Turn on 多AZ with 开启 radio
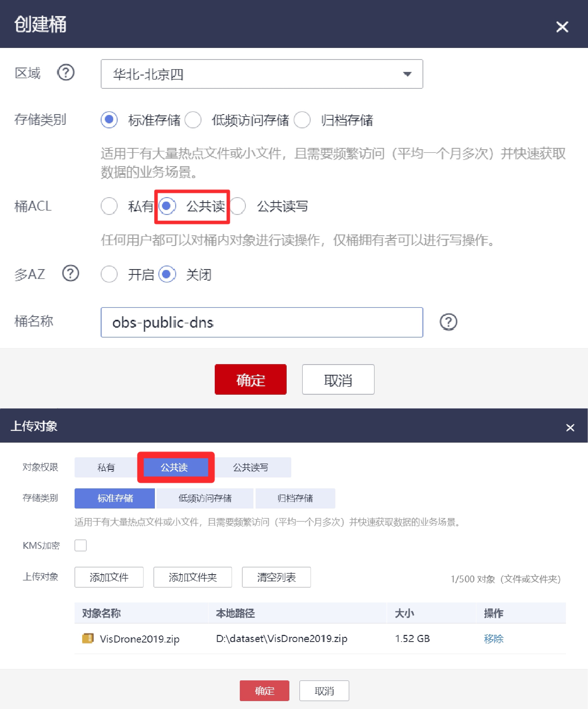 click(x=109, y=274)
